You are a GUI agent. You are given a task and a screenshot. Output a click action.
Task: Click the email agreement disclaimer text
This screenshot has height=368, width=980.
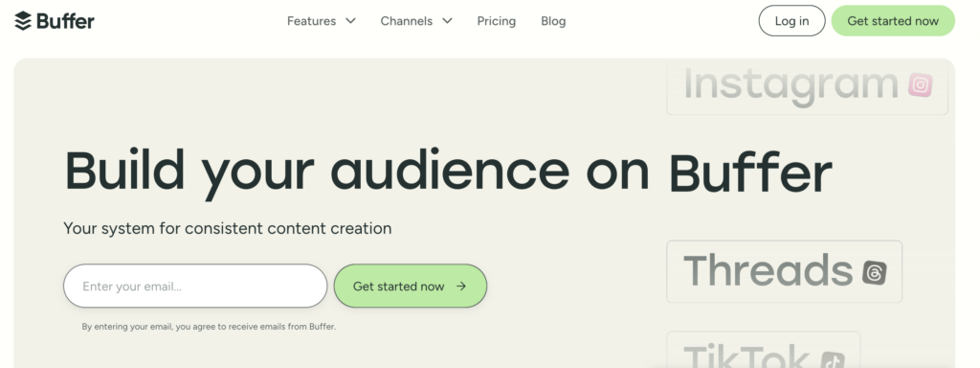click(x=209, y=327)
